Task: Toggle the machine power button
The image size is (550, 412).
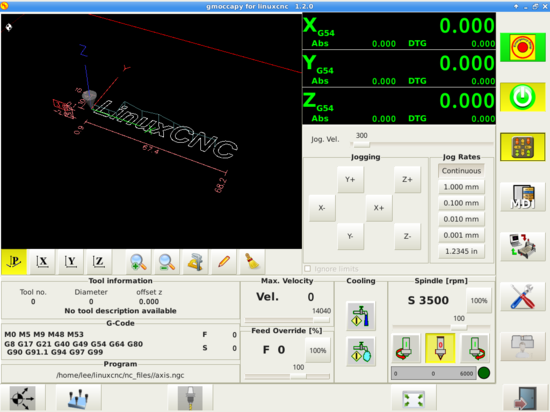Action: point(522,97)
